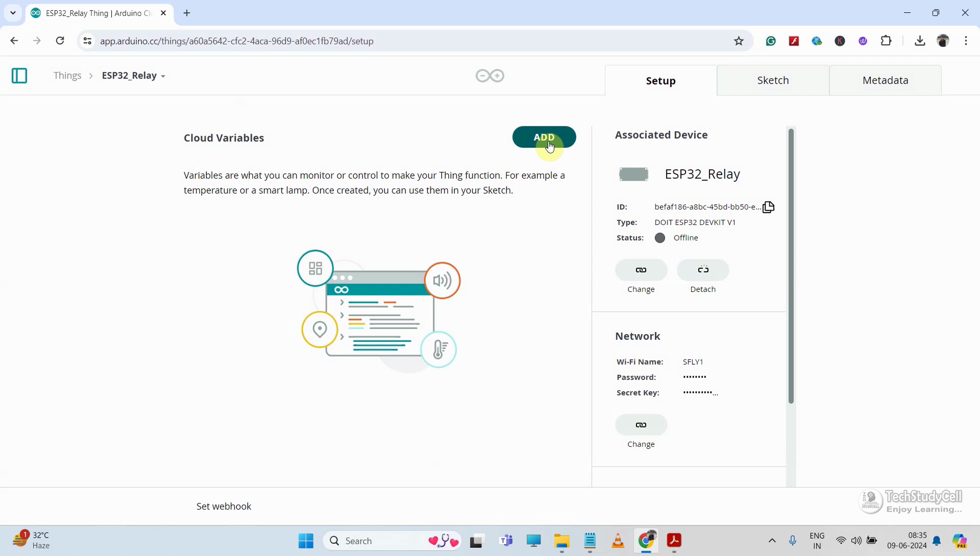Viewport: 980px width, 556px height.
Task: Open Microsoft Teams from the taskbar
Action: (506, 541)
